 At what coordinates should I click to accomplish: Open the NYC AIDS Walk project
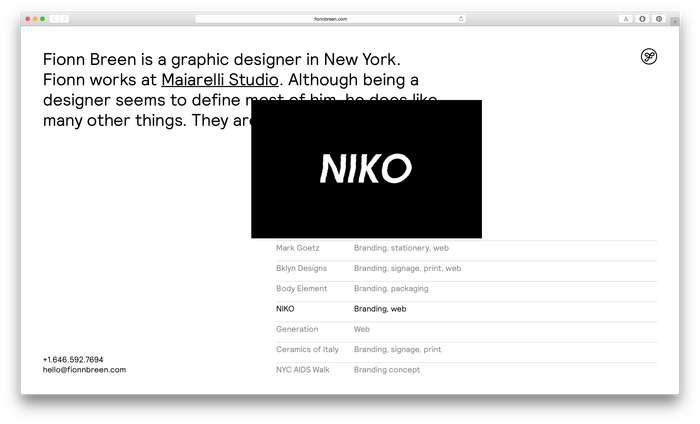pos(303,370)
